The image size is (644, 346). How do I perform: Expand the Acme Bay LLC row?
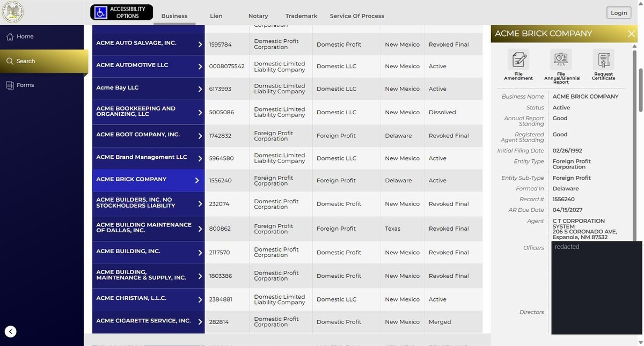coord(200,89)
